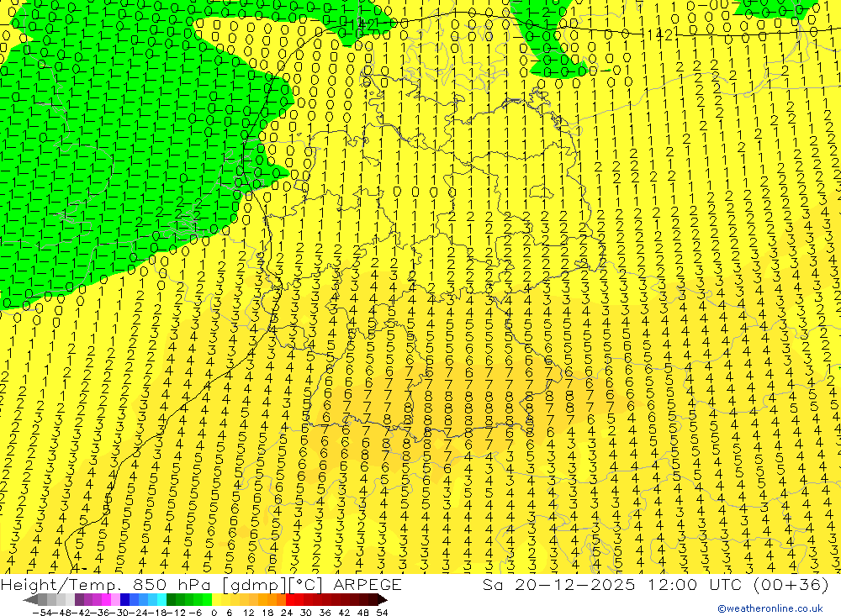Viewport: 841px width, 616px height.
Task: Click the dark maroon right arrow end of scale
Action: (x=382, y=600)
